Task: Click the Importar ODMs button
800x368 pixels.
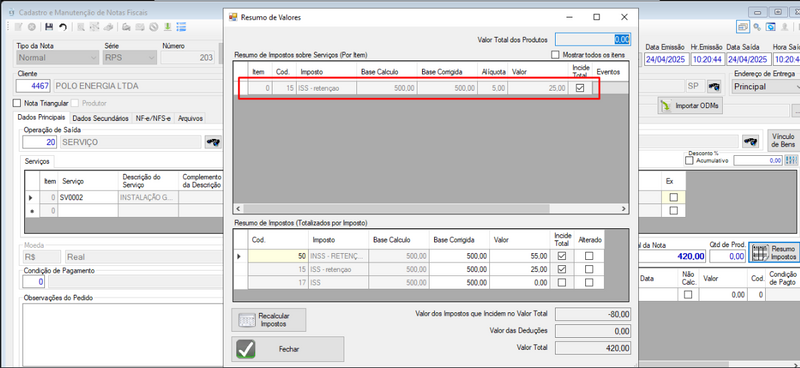Action: coord(690,106)
